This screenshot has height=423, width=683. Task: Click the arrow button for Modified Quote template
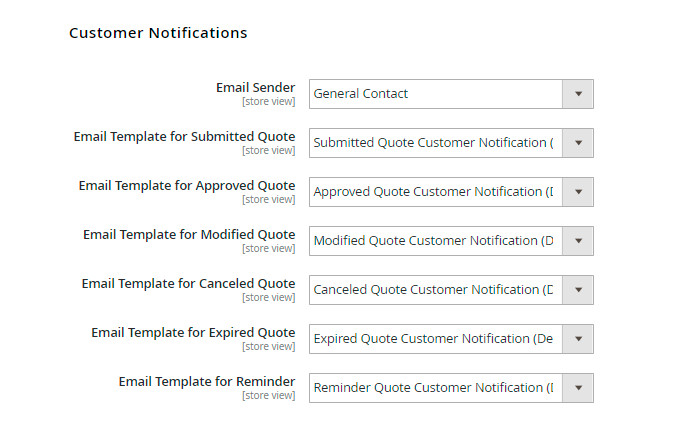pyautogui.click(x=578, y=241)
